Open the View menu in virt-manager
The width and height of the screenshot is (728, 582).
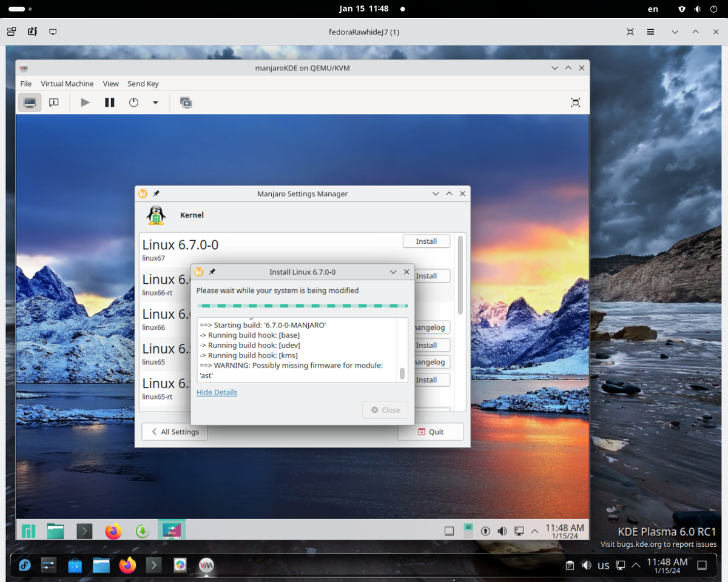(x=111, y=84)
